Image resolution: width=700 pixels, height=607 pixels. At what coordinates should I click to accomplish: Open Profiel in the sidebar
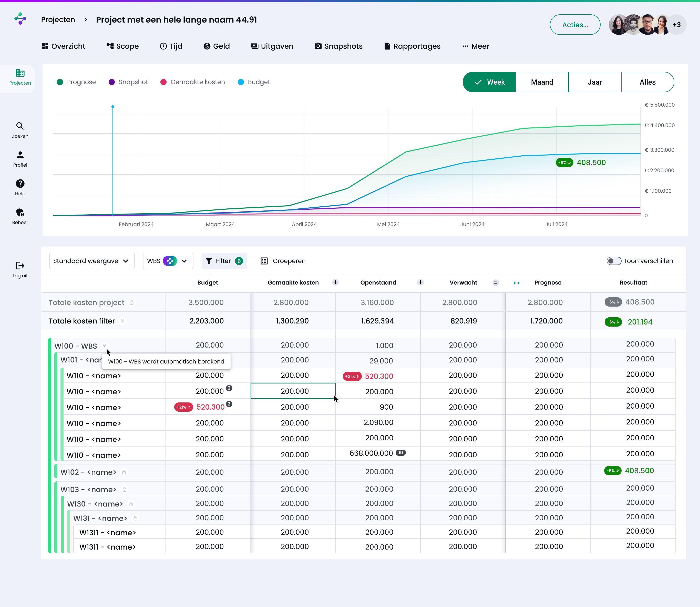[20, 159]
